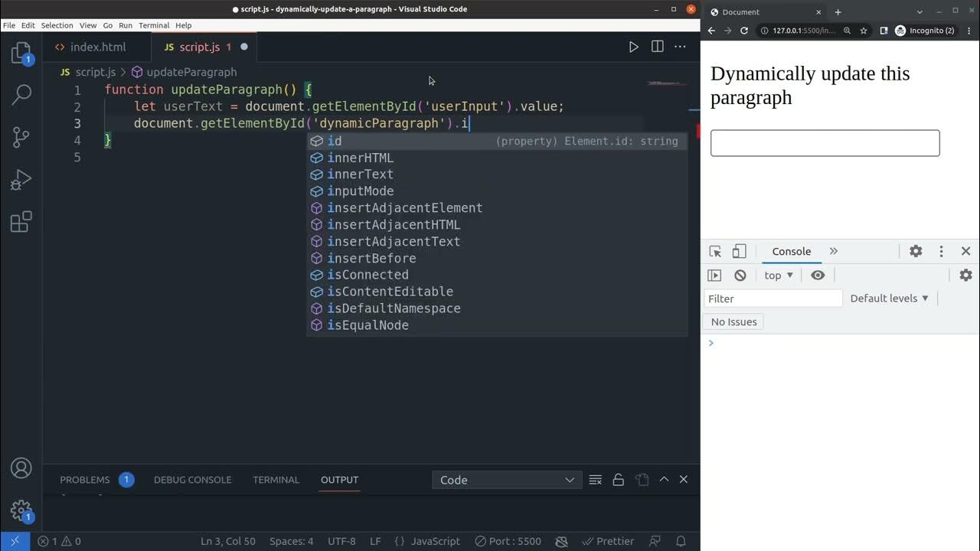Open the Manage gear in activity bar
This screenshot has height=551, width=980.
pos(21,510)
